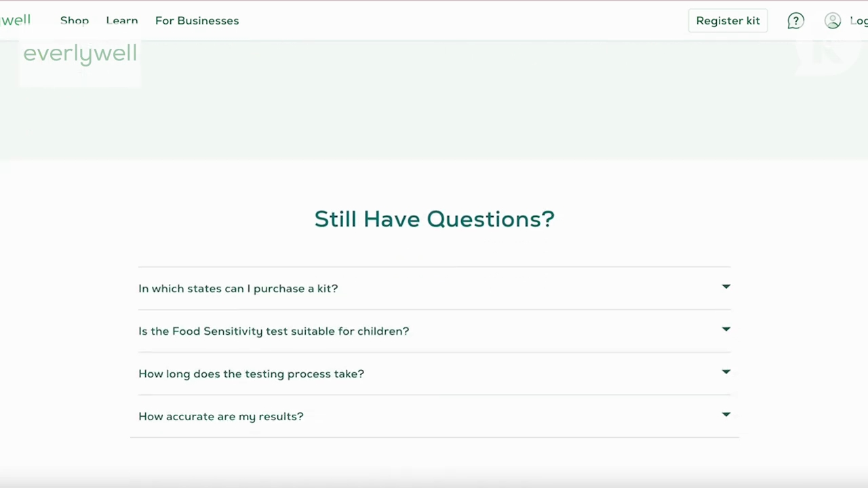Open the Shop menu
Image resolution: width=868 pixels, height=488 pixels.
75,20
